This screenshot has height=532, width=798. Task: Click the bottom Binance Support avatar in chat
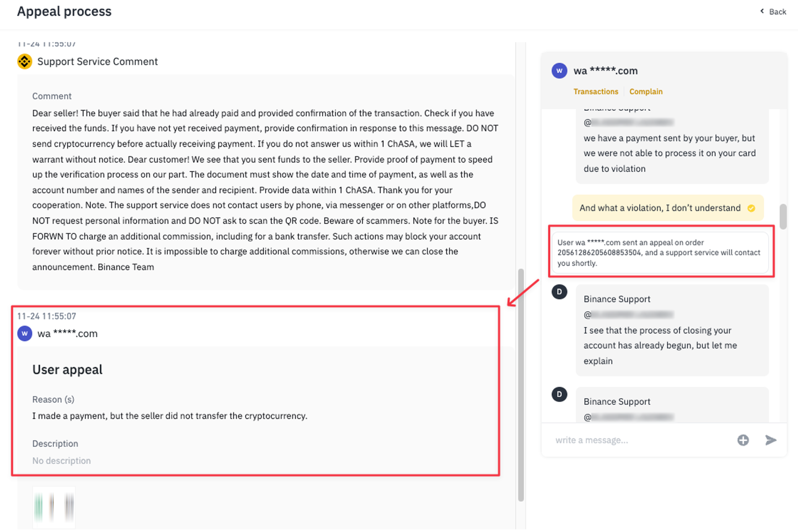coord(559,394)
